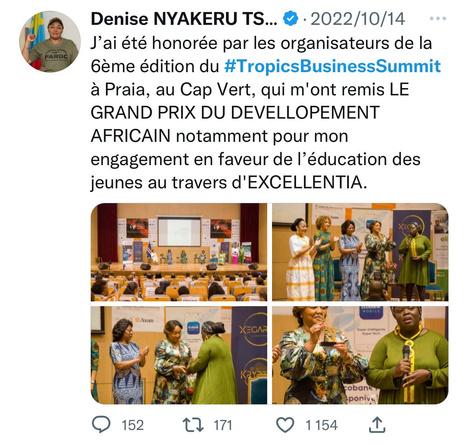Open photo of woman holding trophy

[360, 355]
